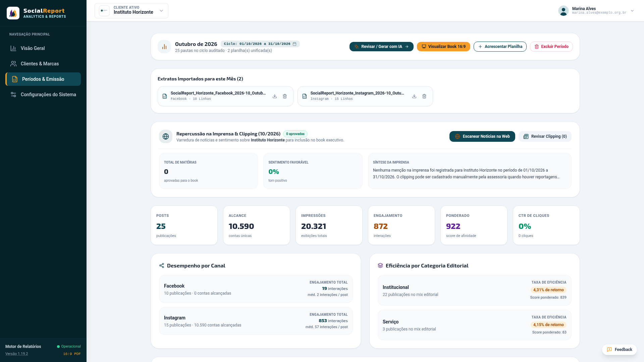Click Escanear Notícias na Web
Image resolution: width=644 pixels, height=362 pixels.
(482, 136)
